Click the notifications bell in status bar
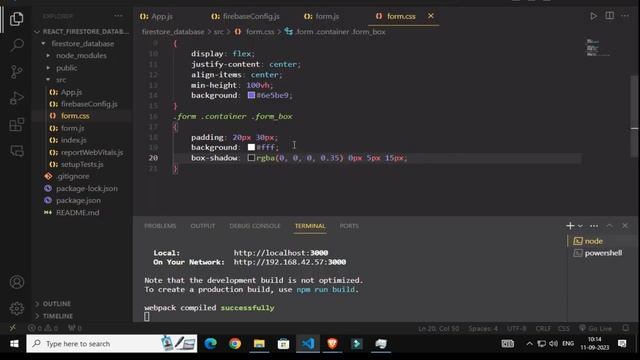This screenshot has height=360, width=640. (625, 328)
